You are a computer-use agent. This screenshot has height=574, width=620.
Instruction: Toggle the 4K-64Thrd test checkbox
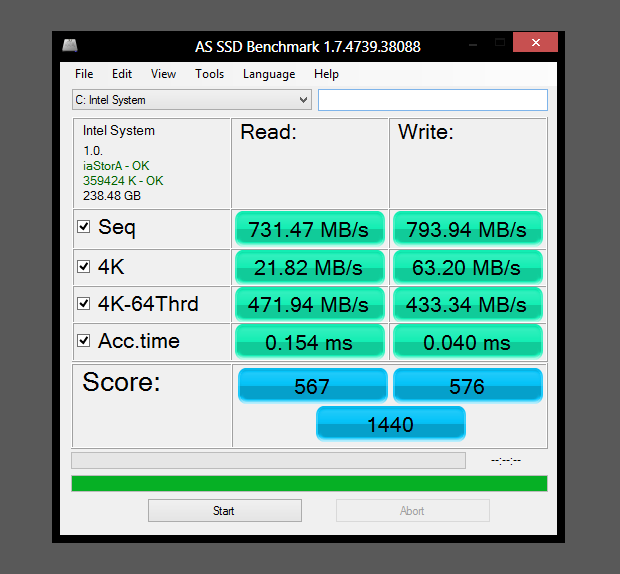[x=83, y=304]
